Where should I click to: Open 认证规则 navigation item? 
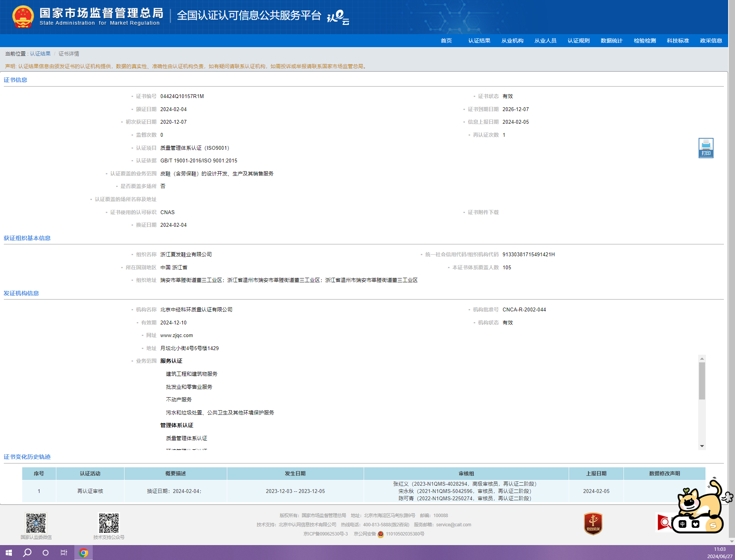(x=579, y=41)
